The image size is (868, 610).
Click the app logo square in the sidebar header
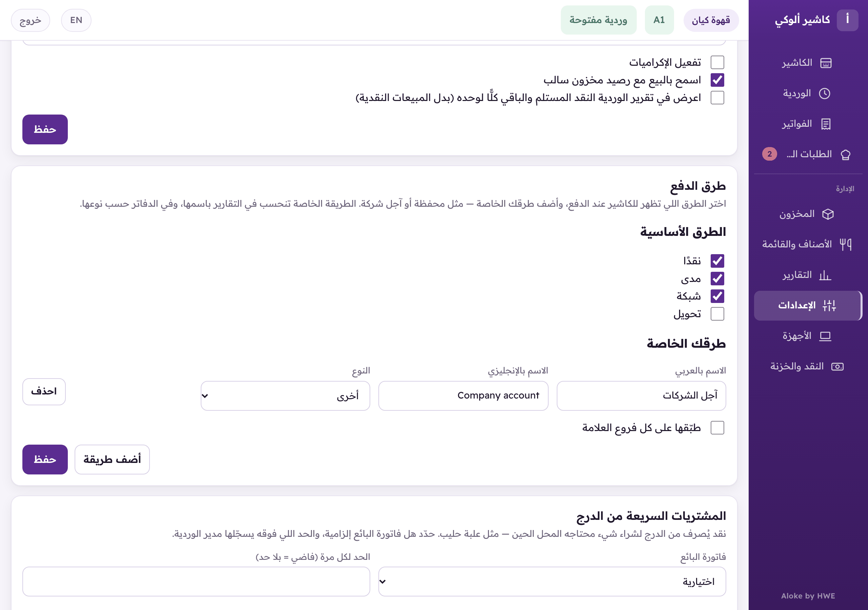click(847, 20)
